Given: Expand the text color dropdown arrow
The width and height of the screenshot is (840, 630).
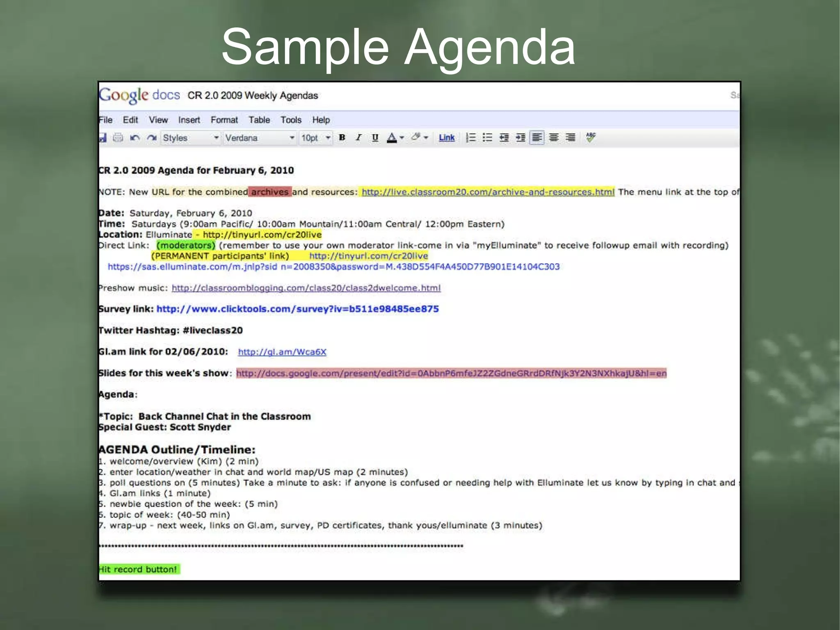Looking at the screenshot, I should tap(402, 138).
